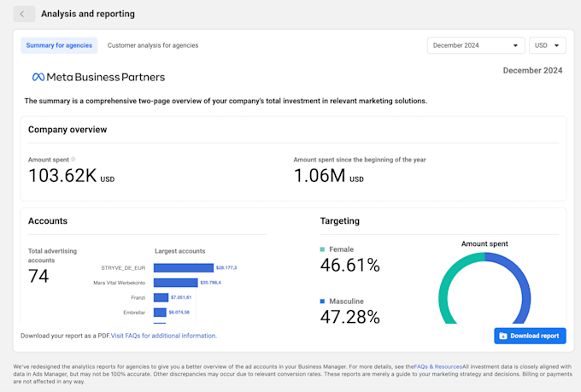Click the green Female legend square
Screen dimensions: 581x392
click(322, 249)
